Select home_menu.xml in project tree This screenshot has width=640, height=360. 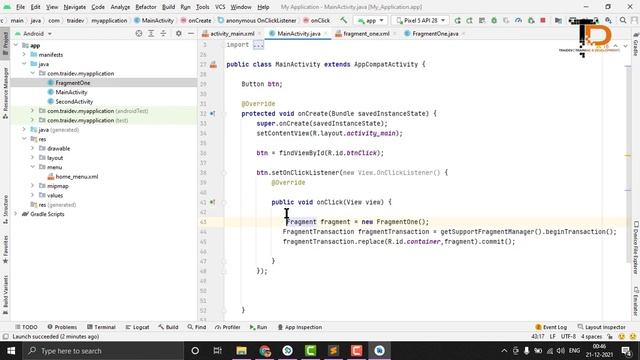click(x=77, y=176)
